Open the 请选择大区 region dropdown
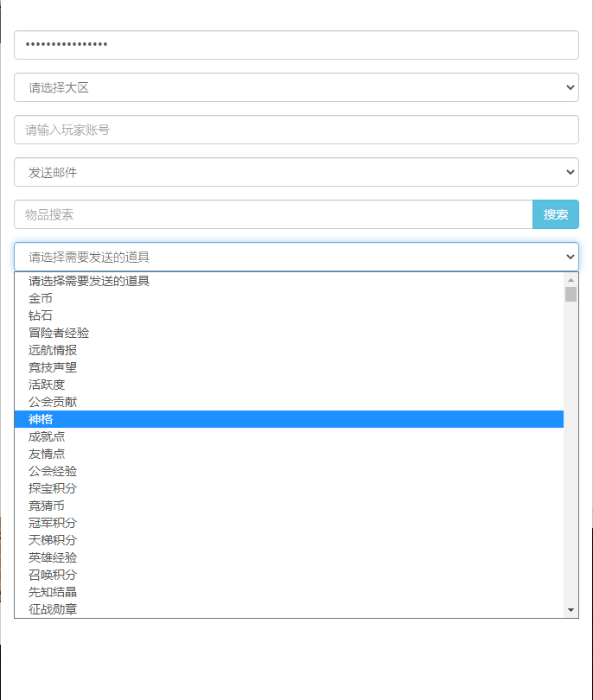 (x=296, y=87)
